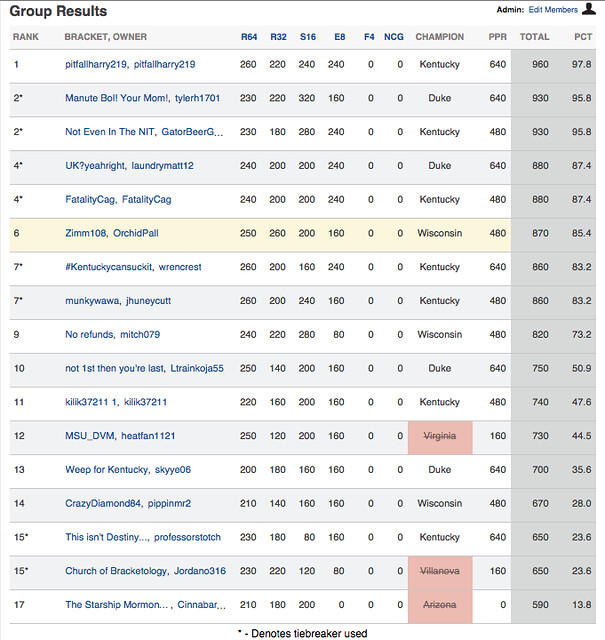Open pitfallharry219 bracket link

[x=96, y=64]
